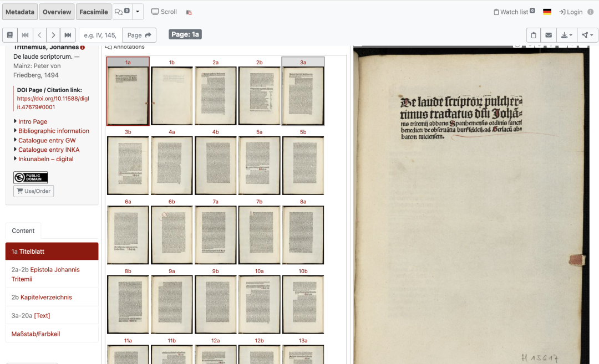This screenshot has height=364, width=599.
Task: Jump to the last page
Action: pos(68,35)
